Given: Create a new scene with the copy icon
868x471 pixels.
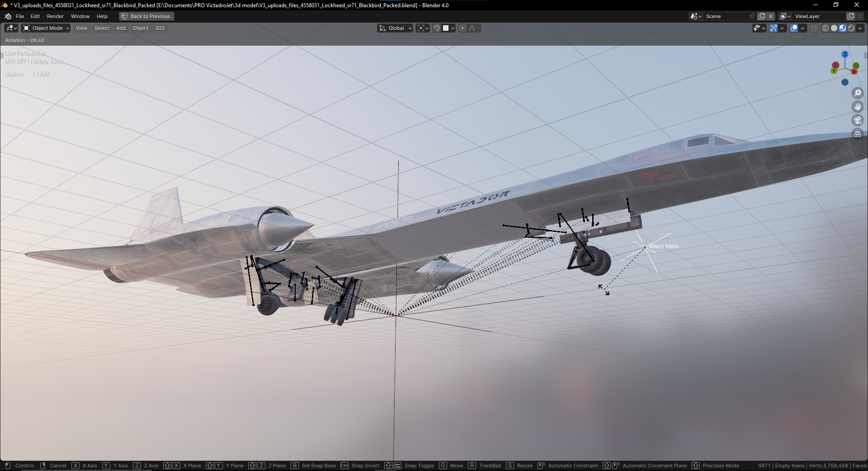Looking at the screenshot, I should click(762, 16).
